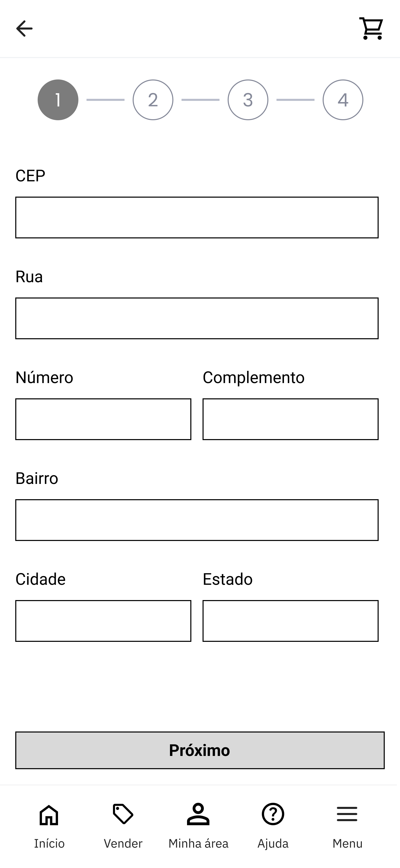Open the shopping cart

[371, 29]
